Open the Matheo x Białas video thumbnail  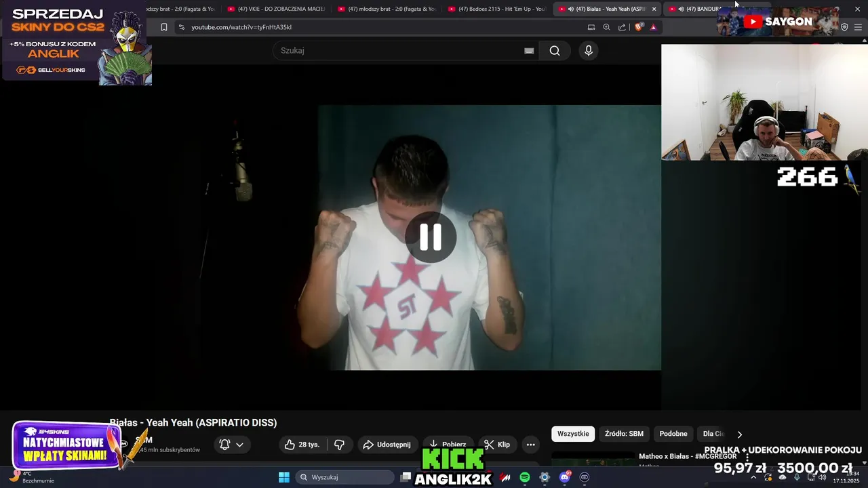coord(593,460)
